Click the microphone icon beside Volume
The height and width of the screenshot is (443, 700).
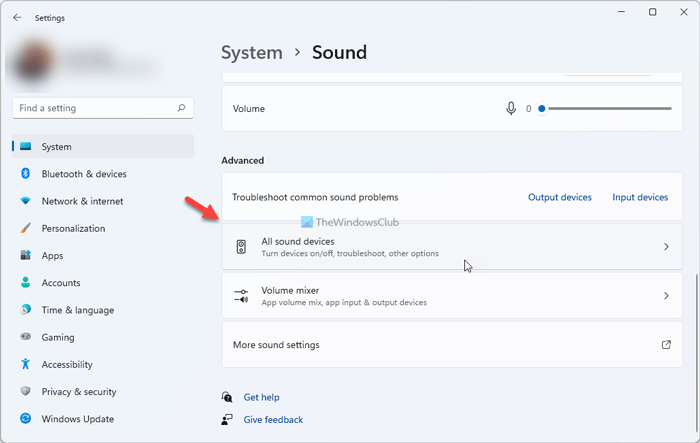pyautogui.click(x=511, y=108)
